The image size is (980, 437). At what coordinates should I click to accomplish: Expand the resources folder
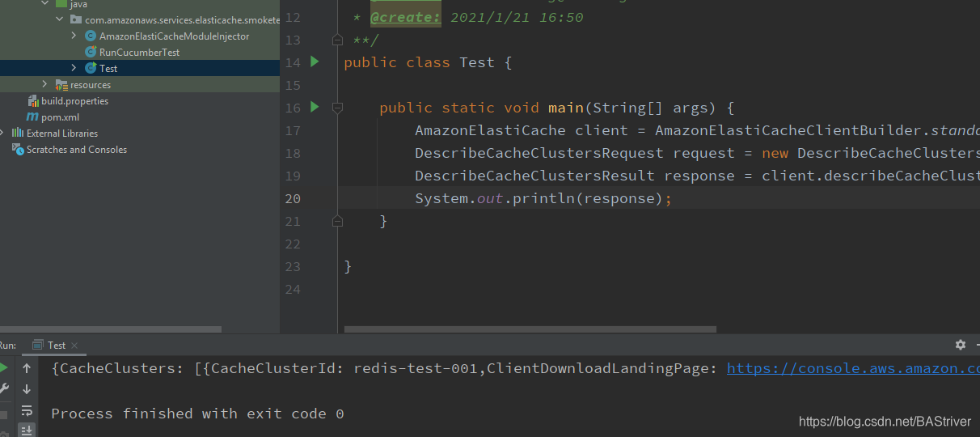point(44,84)
